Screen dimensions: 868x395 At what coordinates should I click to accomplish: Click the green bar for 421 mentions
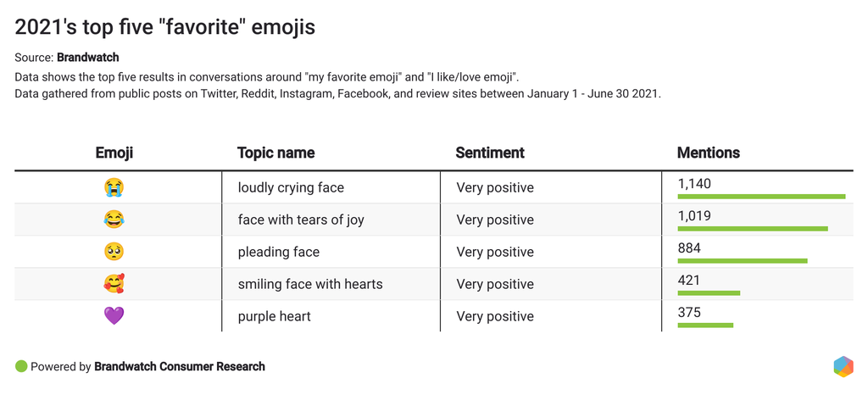[x=709, y=293]
